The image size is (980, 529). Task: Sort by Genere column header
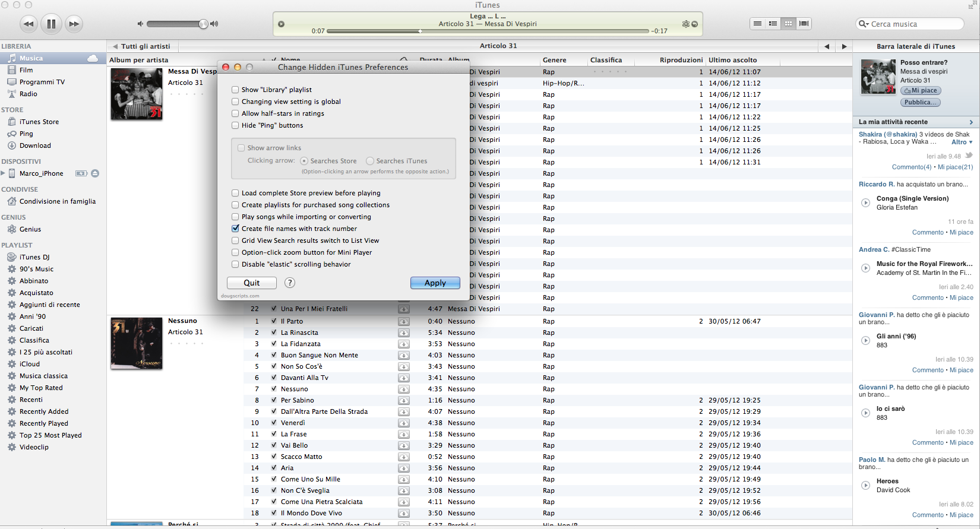tap(554, 60)
